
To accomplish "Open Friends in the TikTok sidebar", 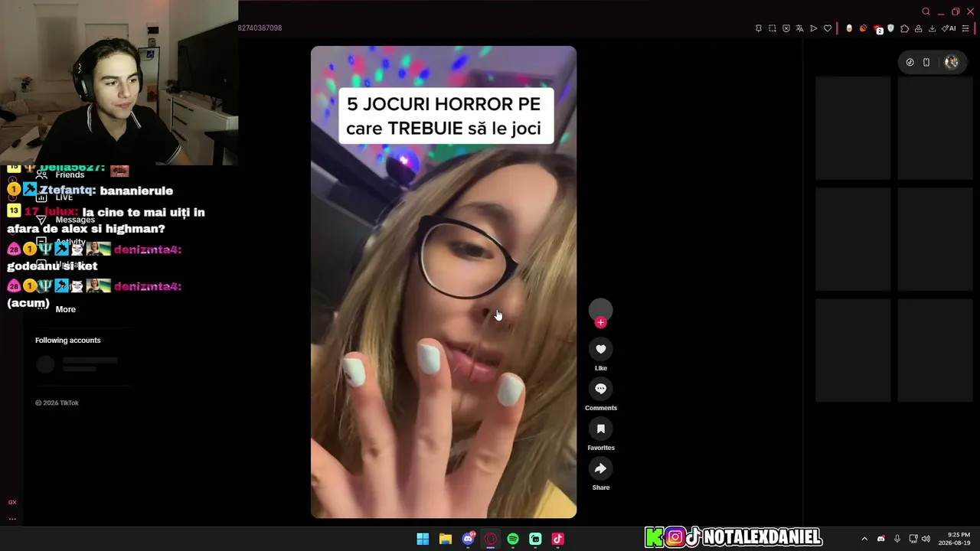I will coord(60,174).
